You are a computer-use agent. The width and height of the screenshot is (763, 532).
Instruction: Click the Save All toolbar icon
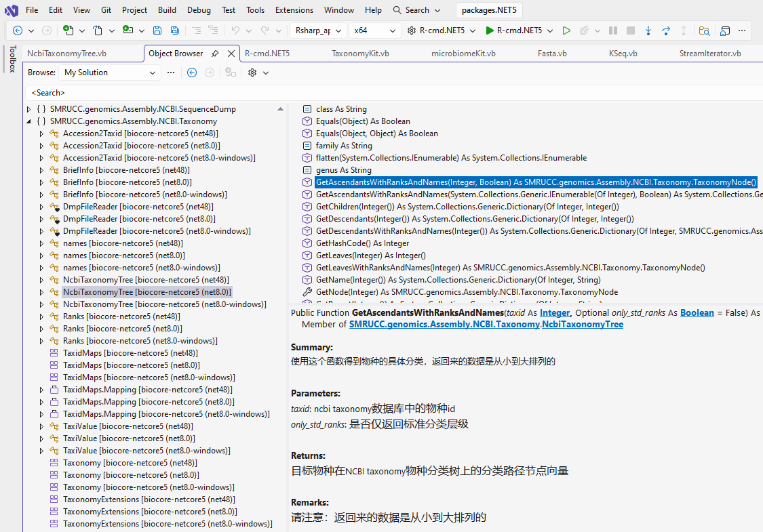tap(175, 30)
